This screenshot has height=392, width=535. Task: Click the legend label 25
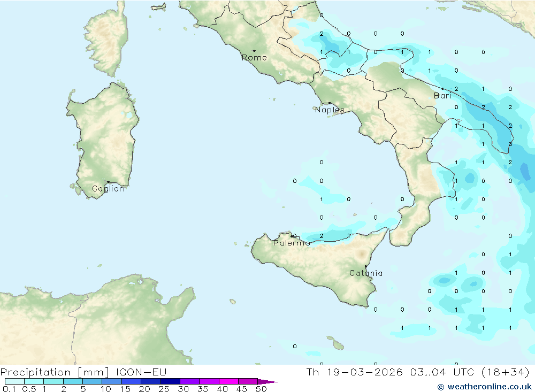click(x=164, y=389)
